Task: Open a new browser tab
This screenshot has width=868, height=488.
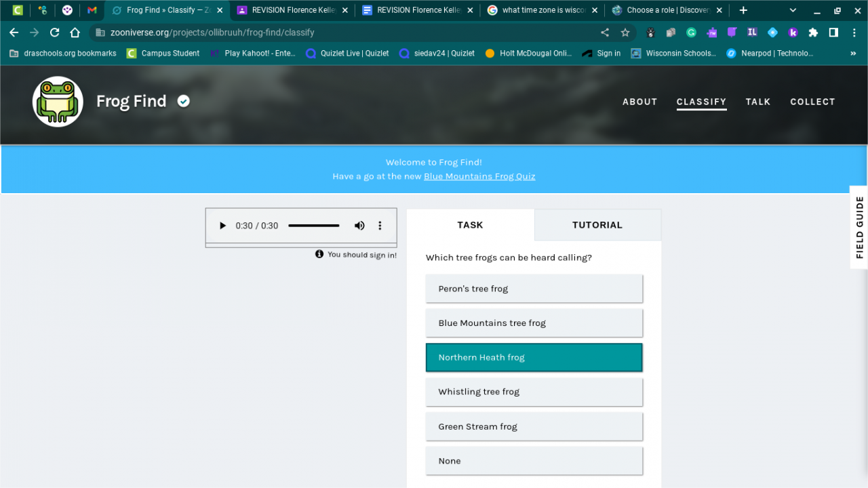Action: pos(743,10)
